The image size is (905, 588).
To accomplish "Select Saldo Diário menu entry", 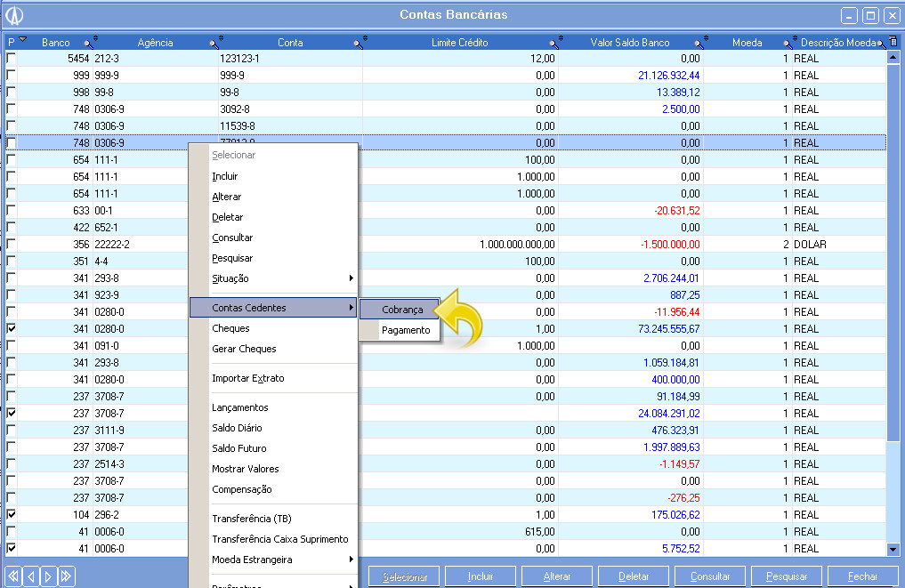I will 273,428.
